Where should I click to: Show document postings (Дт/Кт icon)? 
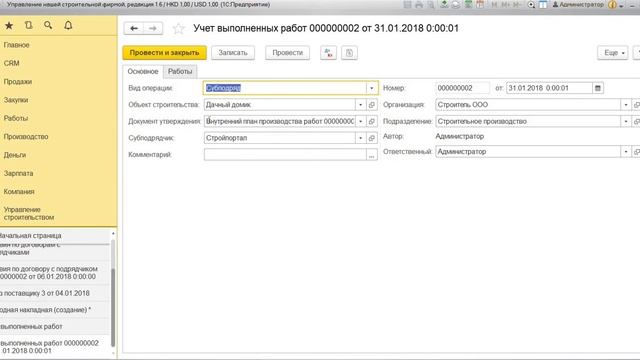tap(329, 53)
